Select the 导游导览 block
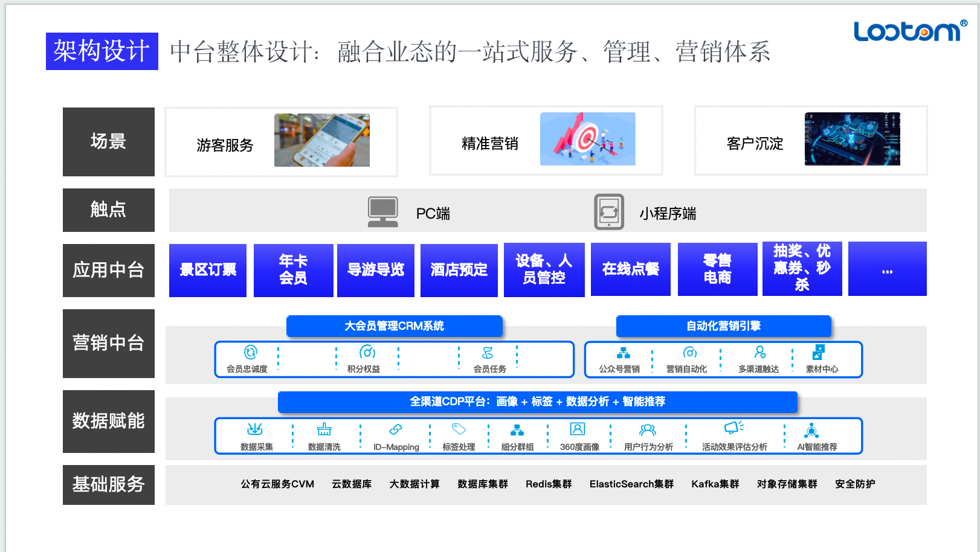 click(x=376, y=270)
